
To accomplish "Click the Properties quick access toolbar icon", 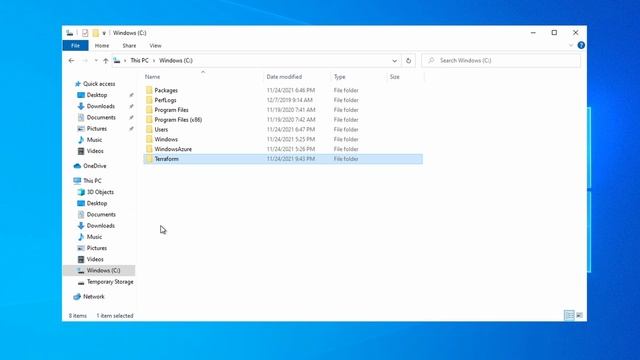I will point(85,33).
